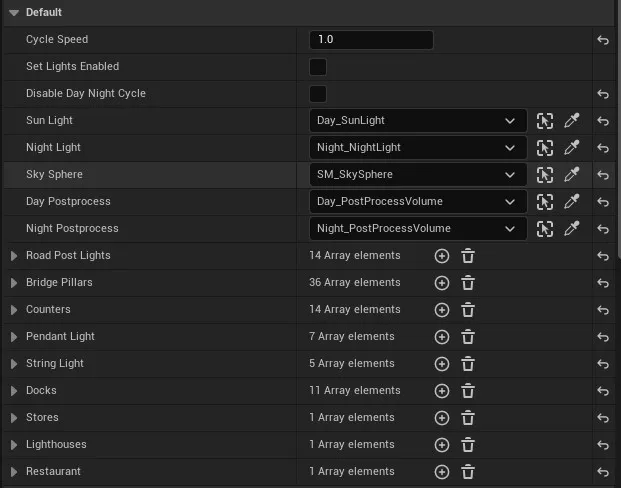Add element to Pendant Light array
Screen dimensions: 621x488
(442, 337)
